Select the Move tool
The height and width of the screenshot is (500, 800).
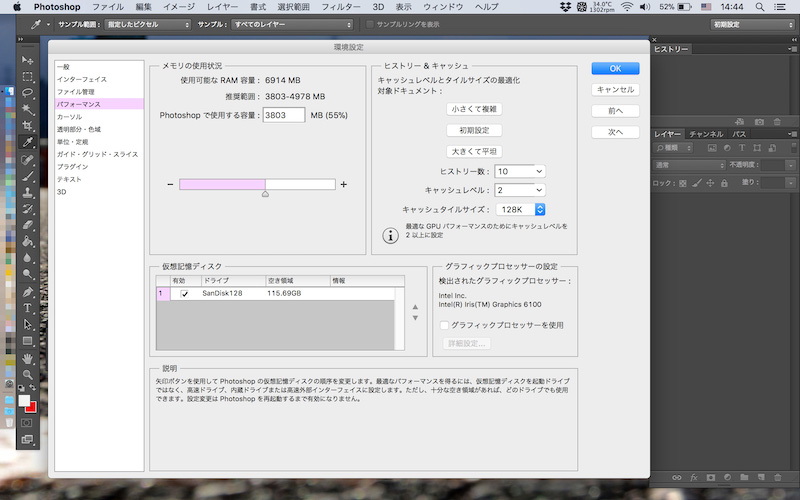point(28,60)
